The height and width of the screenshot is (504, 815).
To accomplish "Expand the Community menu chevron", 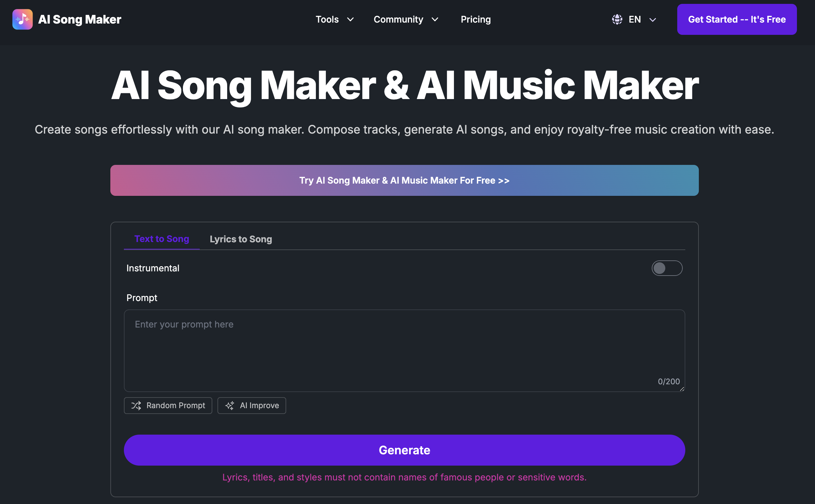I will (x=435, y=19).
